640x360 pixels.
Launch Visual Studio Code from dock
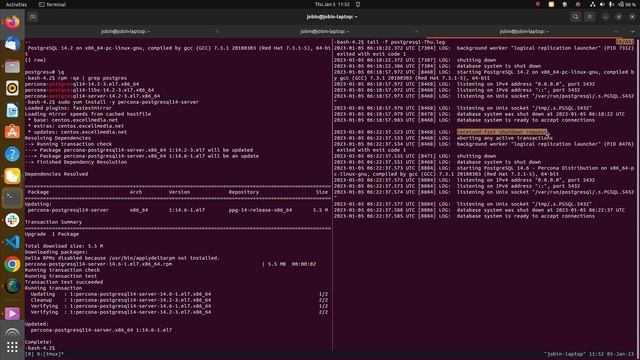coord(12,242)
